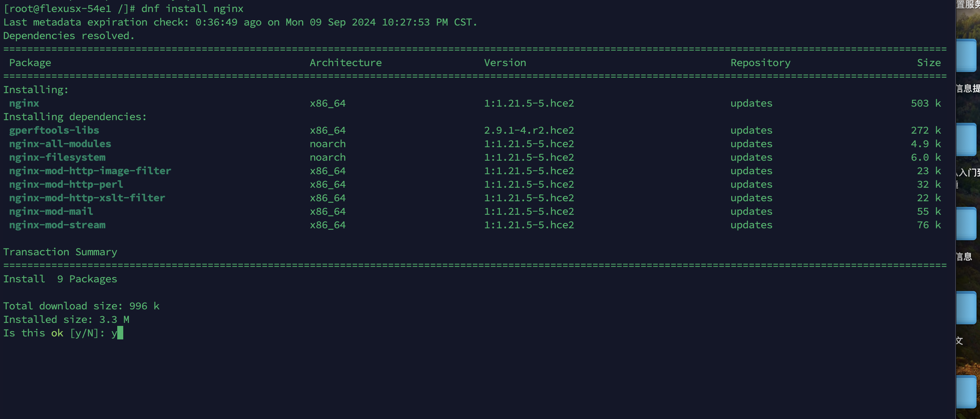Open the desktop folder labeled 入门到

click(x=968, y=139)
